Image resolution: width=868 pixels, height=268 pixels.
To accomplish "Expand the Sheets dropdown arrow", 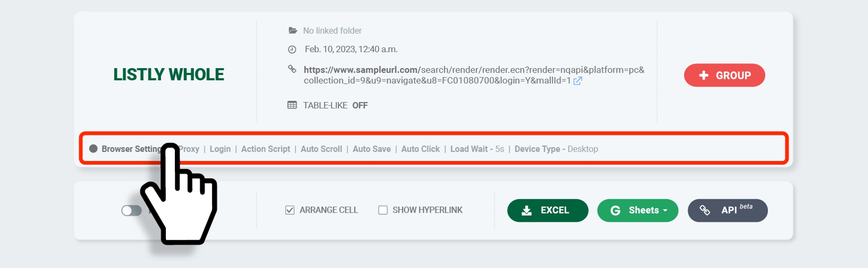I will tap(665, 210).
